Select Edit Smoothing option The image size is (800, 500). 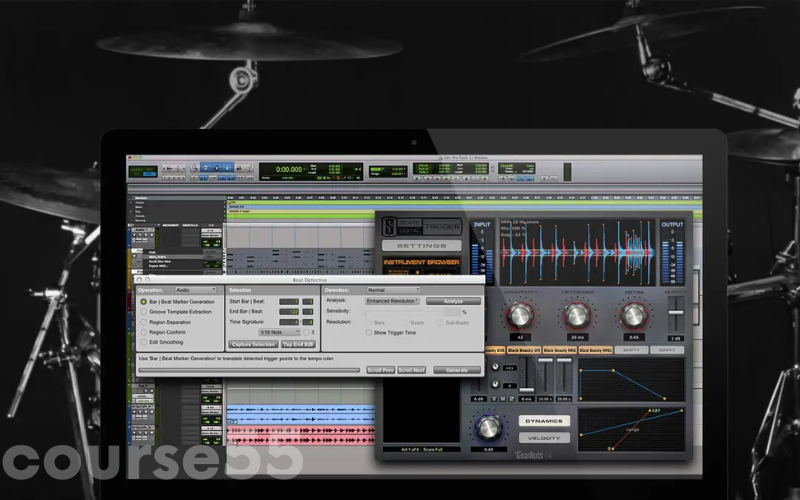point(162,342)
